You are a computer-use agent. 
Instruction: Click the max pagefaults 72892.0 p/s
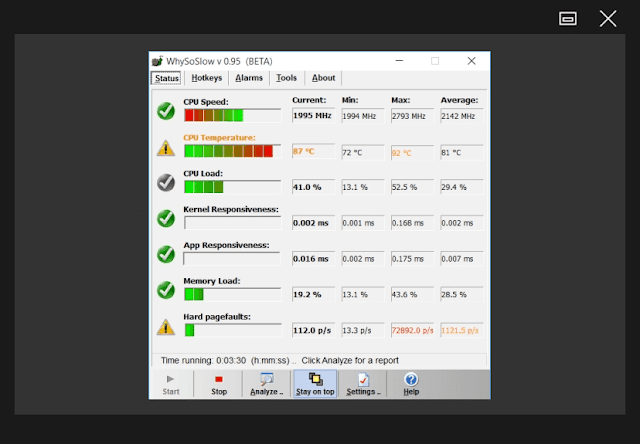(x=412, y=331)
